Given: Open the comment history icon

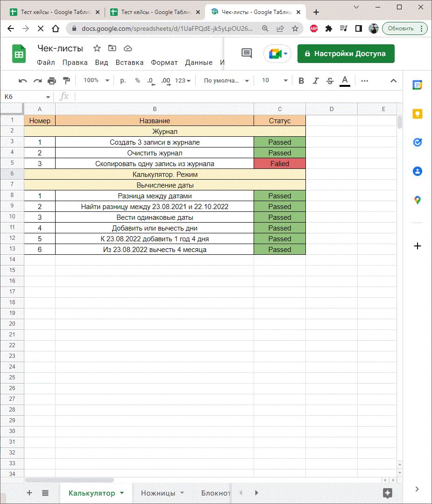Looking at the screenshot, I should [247, 53].
